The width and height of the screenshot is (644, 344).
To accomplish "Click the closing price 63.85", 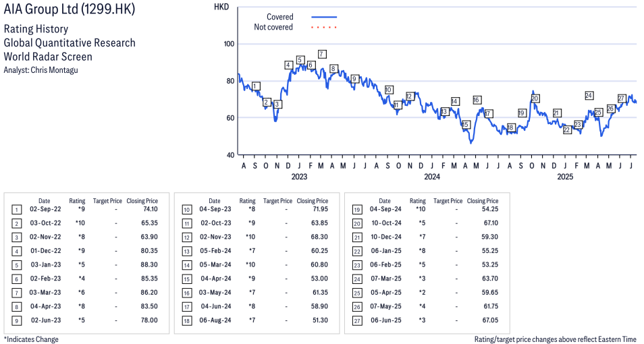I will pos(319,223).
